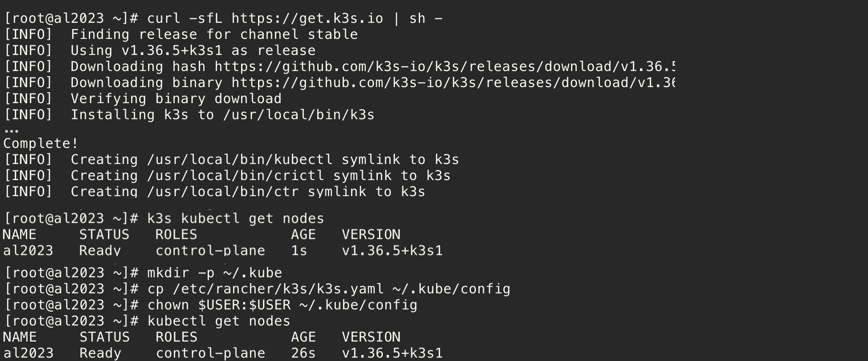Click the GitHub binary download URL
This screenshot has width=868, height=361.
tap(453, 83)
